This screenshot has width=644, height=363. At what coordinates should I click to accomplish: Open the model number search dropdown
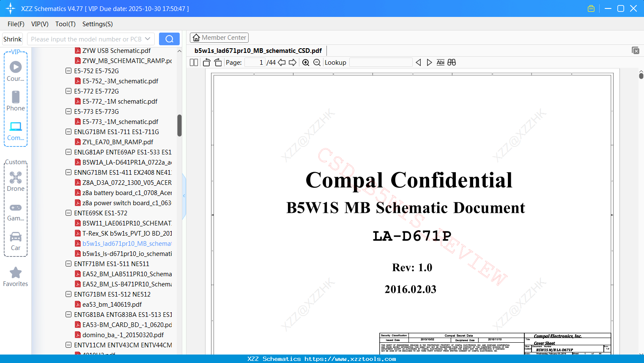pyautogui.click(x=148, y=39)
